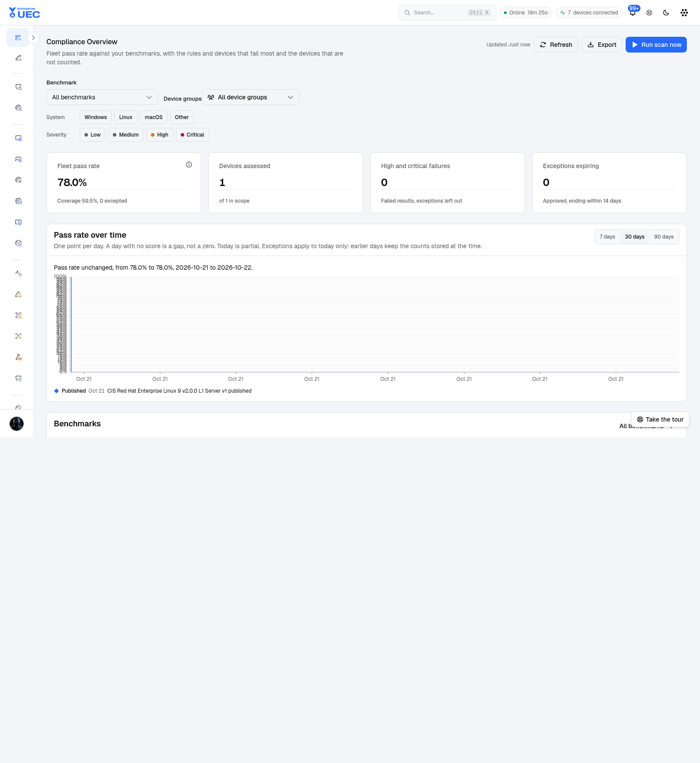Open the chip with folder sidebar icon
Viewport: 700px width, 763px height.
coord(18,201)
